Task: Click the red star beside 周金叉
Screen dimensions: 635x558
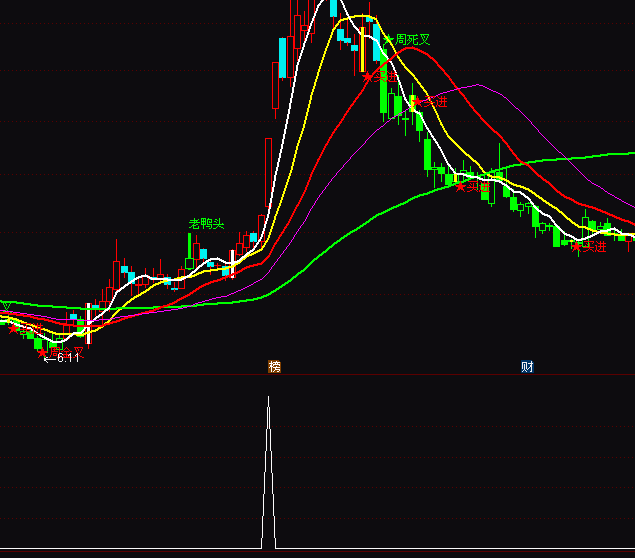Action: [x=42, y=351]
